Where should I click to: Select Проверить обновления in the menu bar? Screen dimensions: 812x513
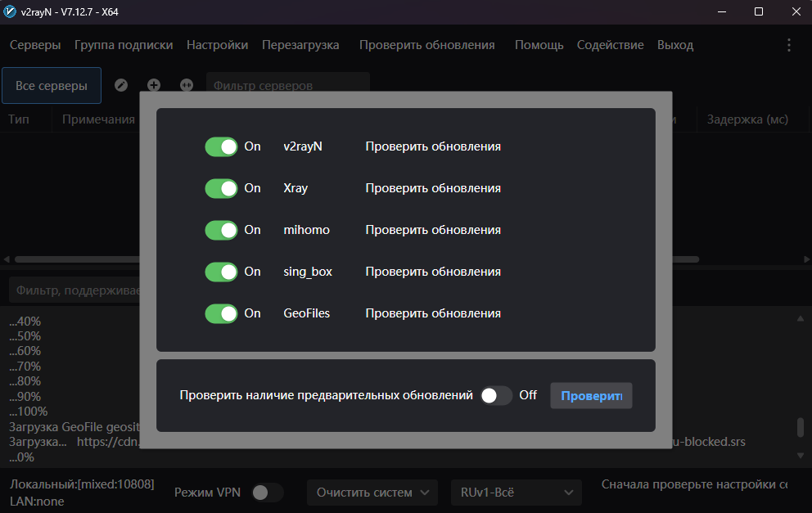point(427,45)
